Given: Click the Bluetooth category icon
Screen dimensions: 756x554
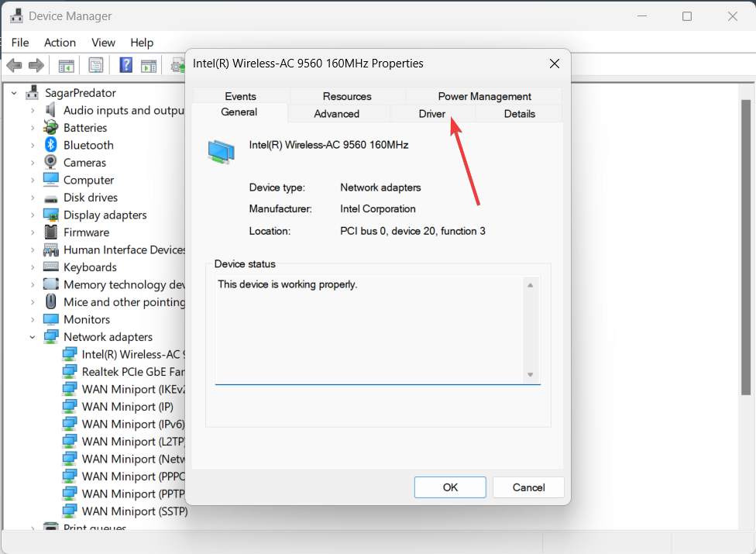Looking at the screenshot, I should 50,145.
